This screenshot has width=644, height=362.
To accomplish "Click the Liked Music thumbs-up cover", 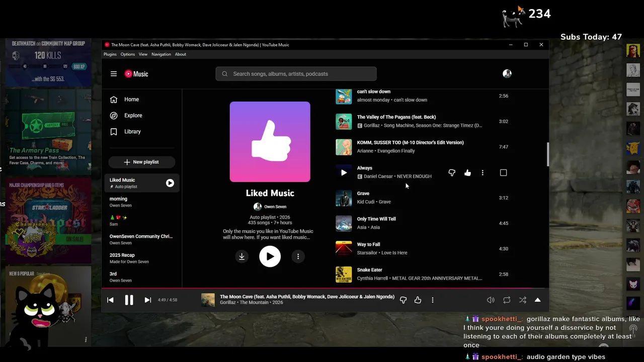I will 270,142.
